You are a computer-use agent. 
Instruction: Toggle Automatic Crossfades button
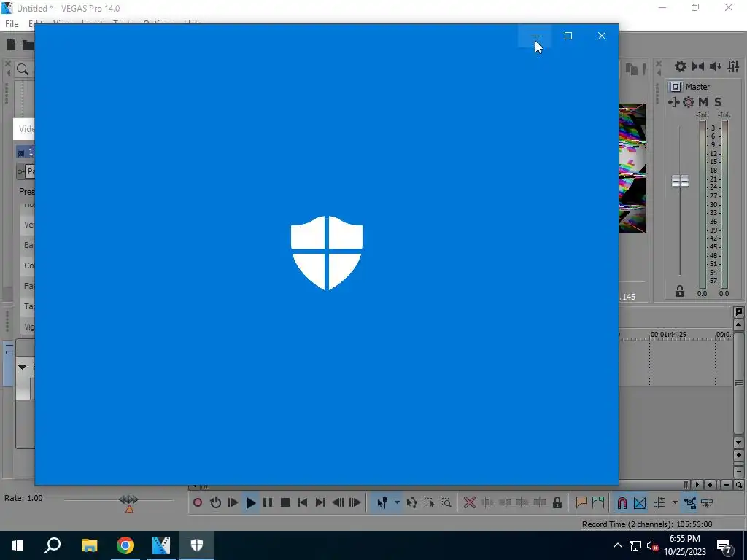[x=640, y=502]
